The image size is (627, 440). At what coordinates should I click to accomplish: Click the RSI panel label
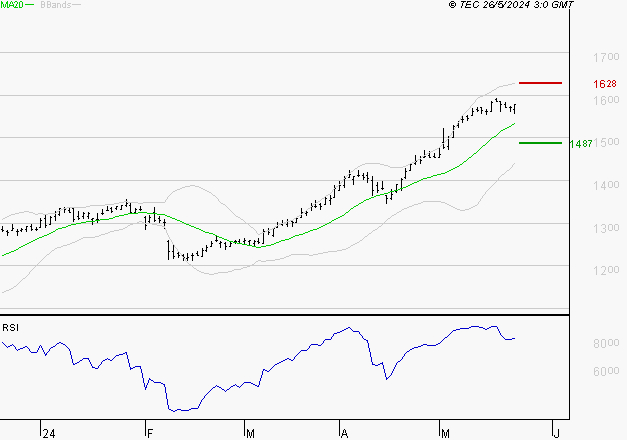click(10, 328)
